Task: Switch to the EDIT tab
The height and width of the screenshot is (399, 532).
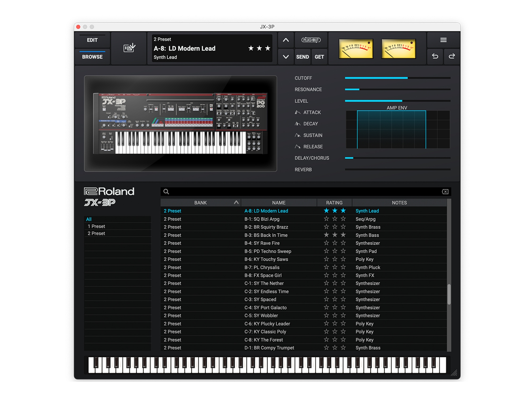Action: pos(92,40)
